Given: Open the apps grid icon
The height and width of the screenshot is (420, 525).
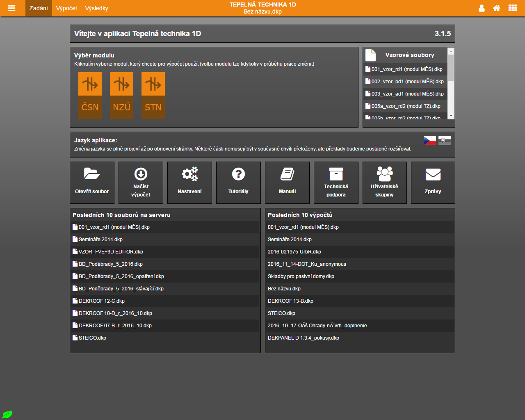Looking at the screenshot, I should pyautogui.click(x=512, y=8).
